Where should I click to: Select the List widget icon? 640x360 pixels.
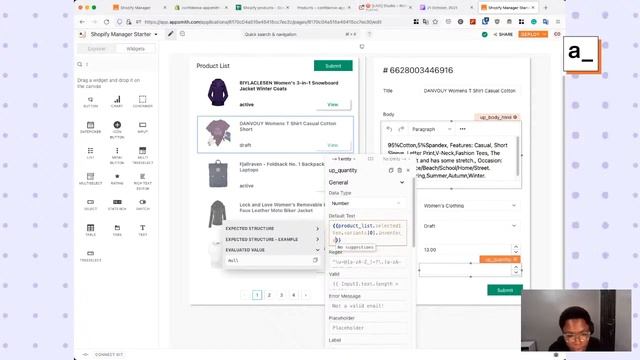(x=91, y=151)
